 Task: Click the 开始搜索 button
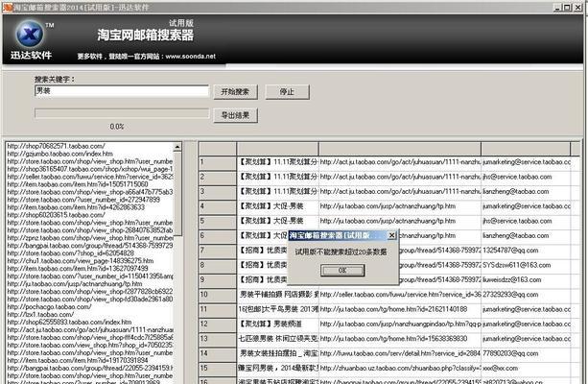[236, 92]
